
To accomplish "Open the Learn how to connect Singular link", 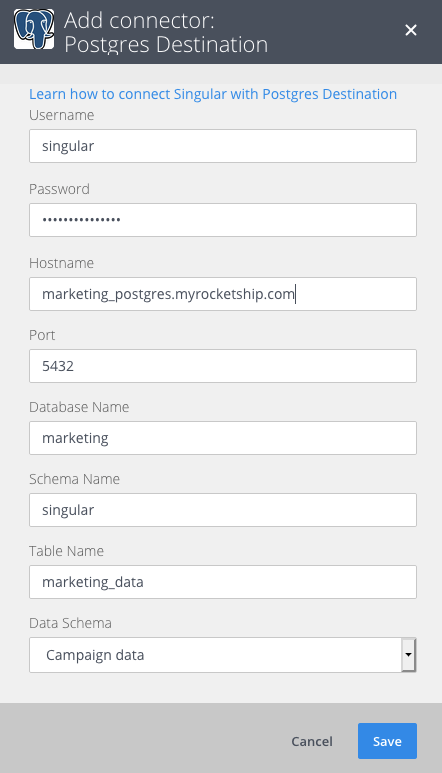I will 213,94.
